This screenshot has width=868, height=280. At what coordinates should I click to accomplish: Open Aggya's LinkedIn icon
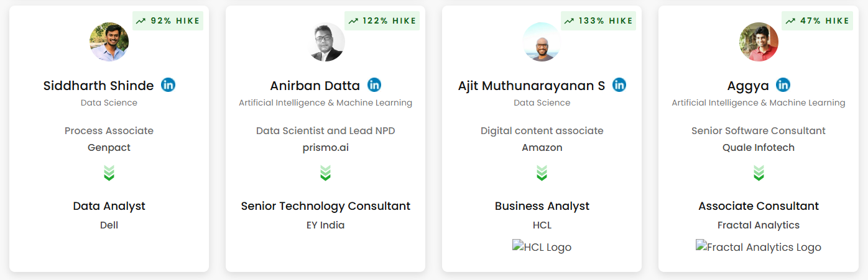pos(783,85)
